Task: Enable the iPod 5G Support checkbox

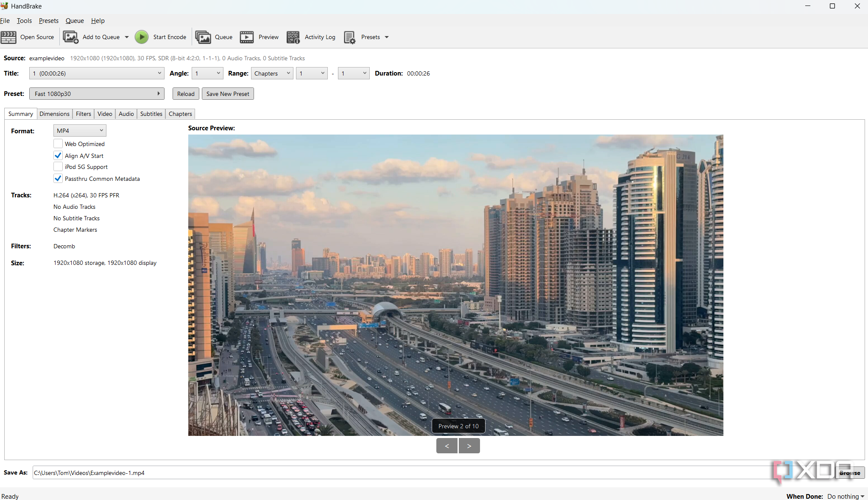Action: pos(58,167)
